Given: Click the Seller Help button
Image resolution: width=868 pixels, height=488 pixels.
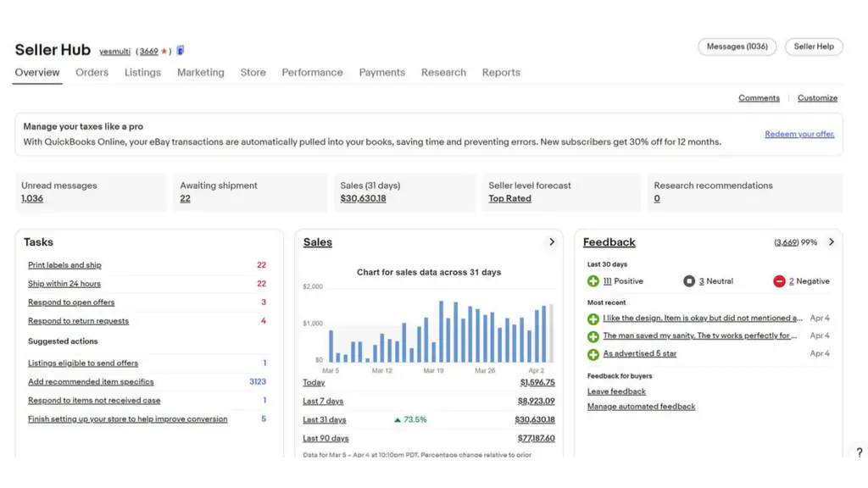Looking at the screenshot, I should pos(814,47).
